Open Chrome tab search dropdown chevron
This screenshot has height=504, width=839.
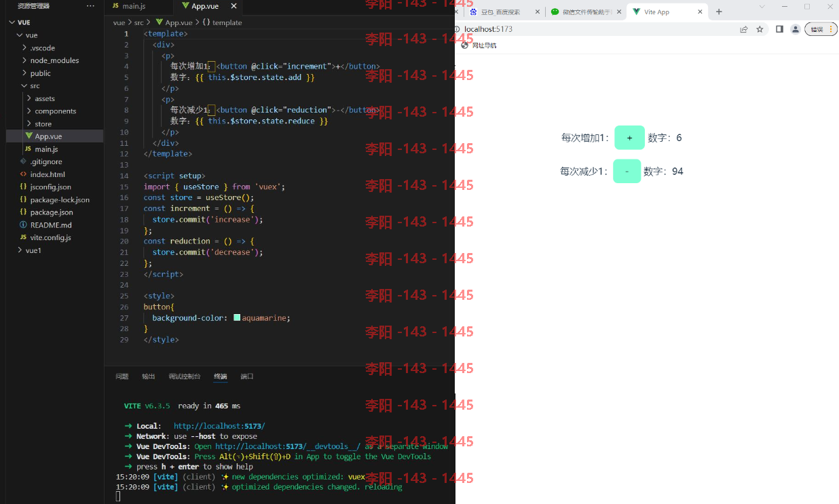click(762, 6)
